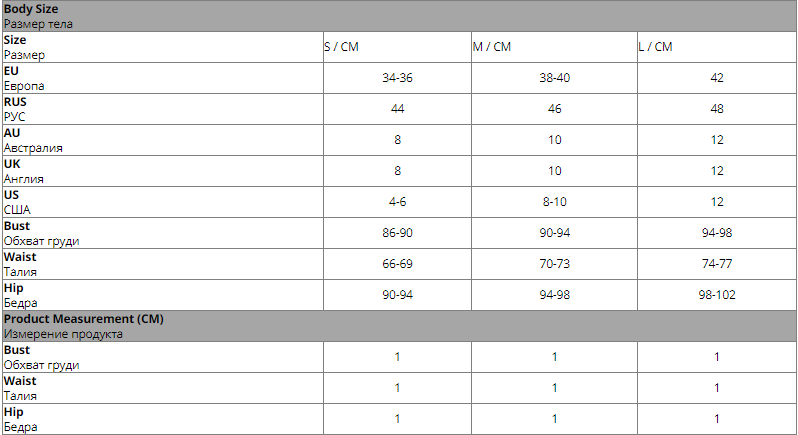Image resolution: width=798 pixels, height=435 pixels.
Task: Click the AU Австралия row label
Action: click(162, 140)
